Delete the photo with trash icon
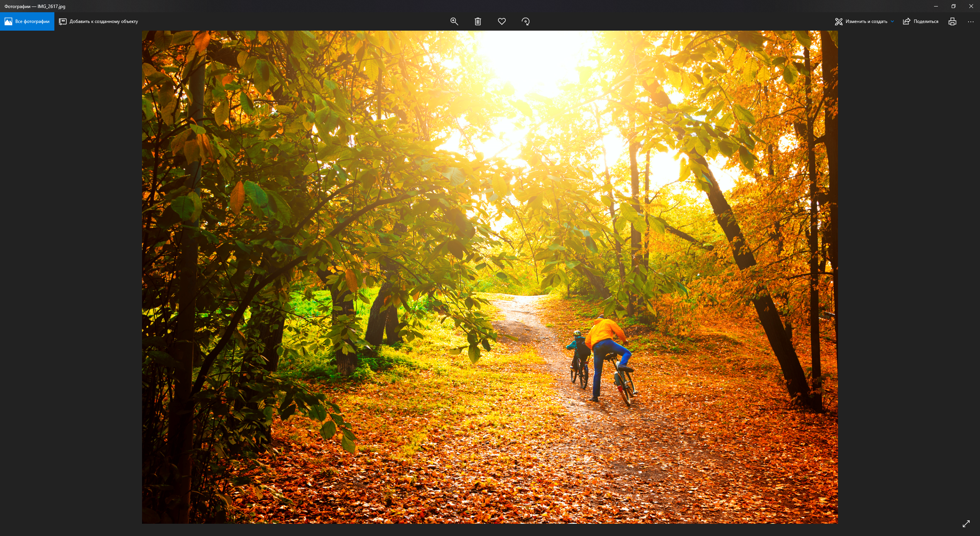This screenshot has height=536, width=980. pyautogui.click(x=478, y=21)
